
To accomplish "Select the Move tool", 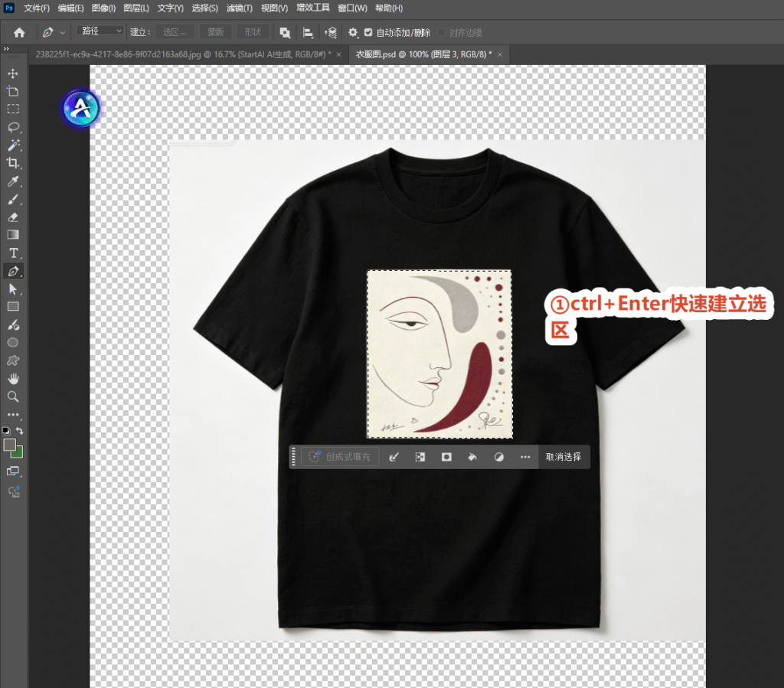I will pos(13,73).
